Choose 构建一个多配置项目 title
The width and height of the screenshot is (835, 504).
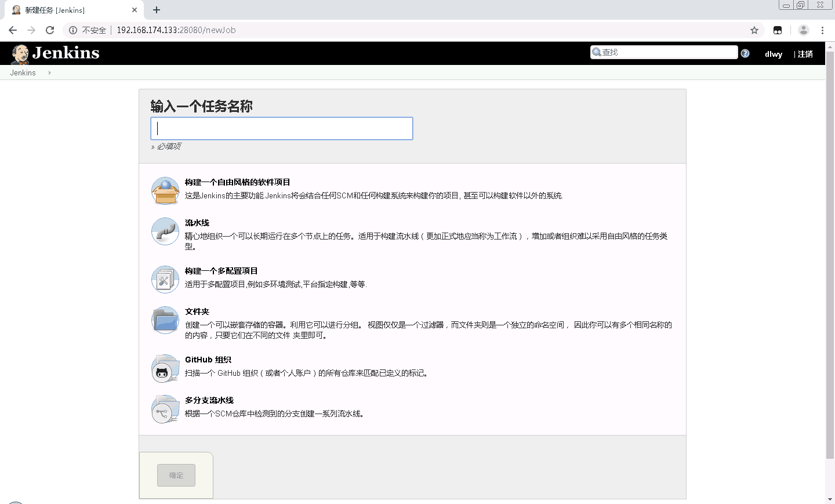point(222,271)
